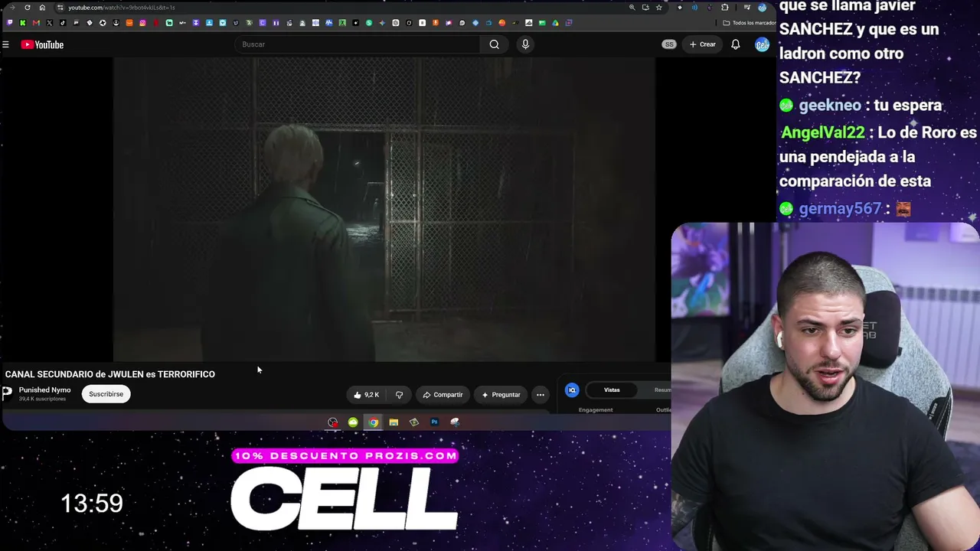Click the browser address bar URL

tap(121, 8)
